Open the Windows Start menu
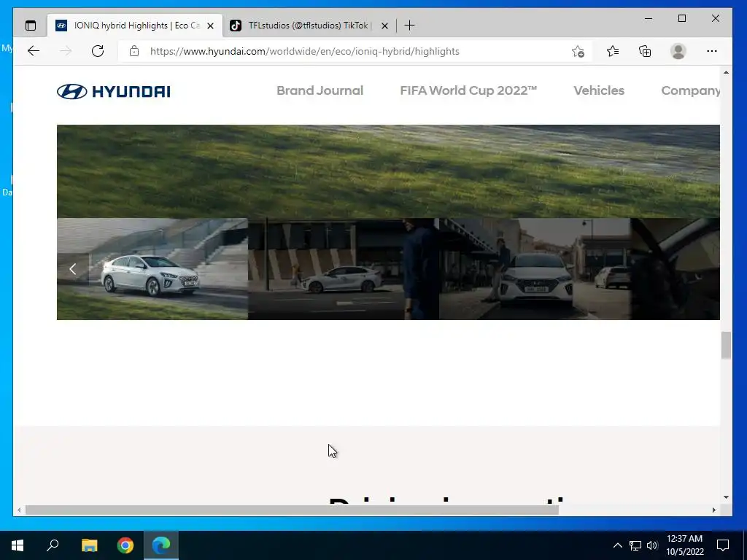 (18, 545)
